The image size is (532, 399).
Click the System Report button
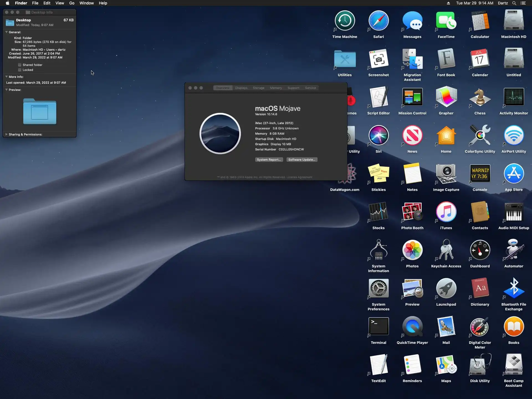(269, 160)
